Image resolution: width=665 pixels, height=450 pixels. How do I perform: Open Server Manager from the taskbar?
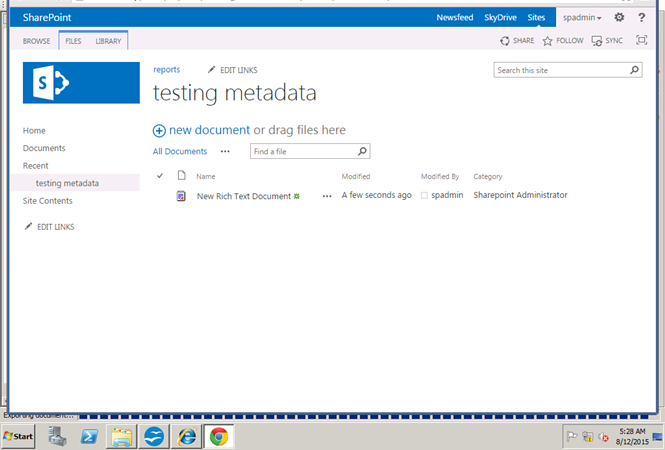(57, 436)
